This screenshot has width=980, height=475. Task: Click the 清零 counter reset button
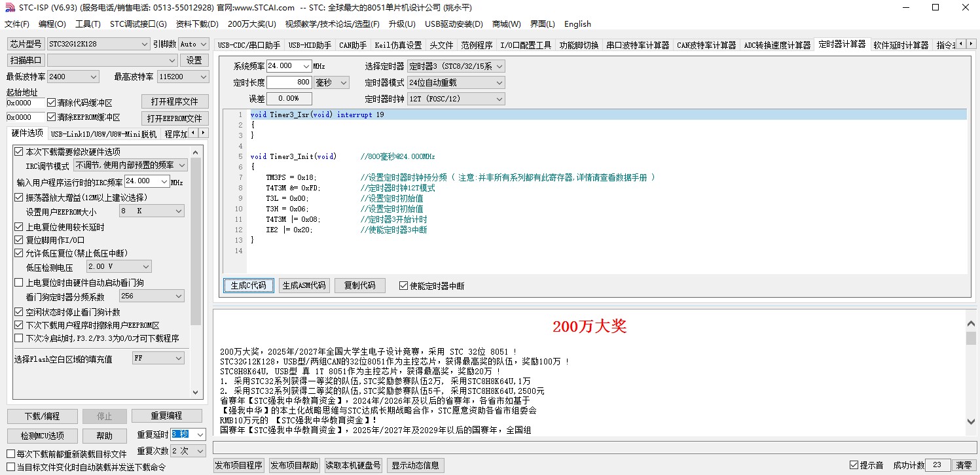[964, 465]
